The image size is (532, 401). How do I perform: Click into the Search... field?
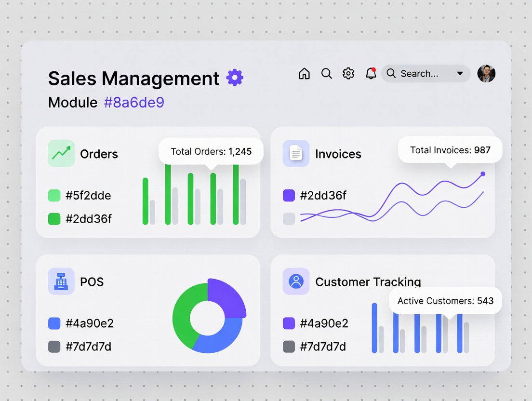419,74
